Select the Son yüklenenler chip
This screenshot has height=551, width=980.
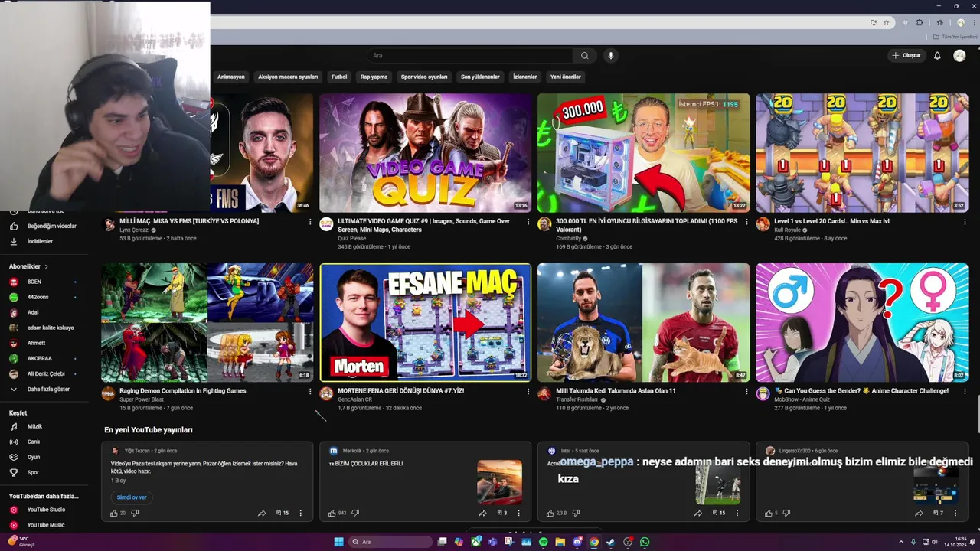[480, 77]
